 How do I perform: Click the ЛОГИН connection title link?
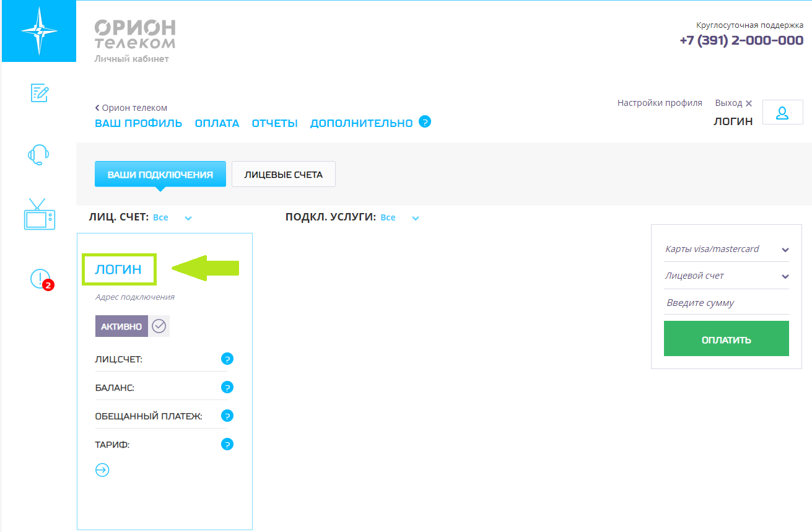tap(118, 269)
